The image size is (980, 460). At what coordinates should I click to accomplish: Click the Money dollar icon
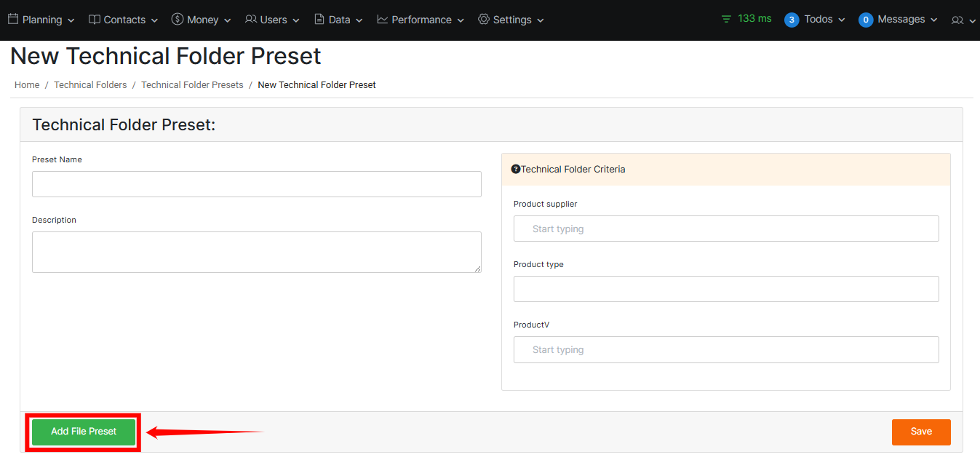178,20
